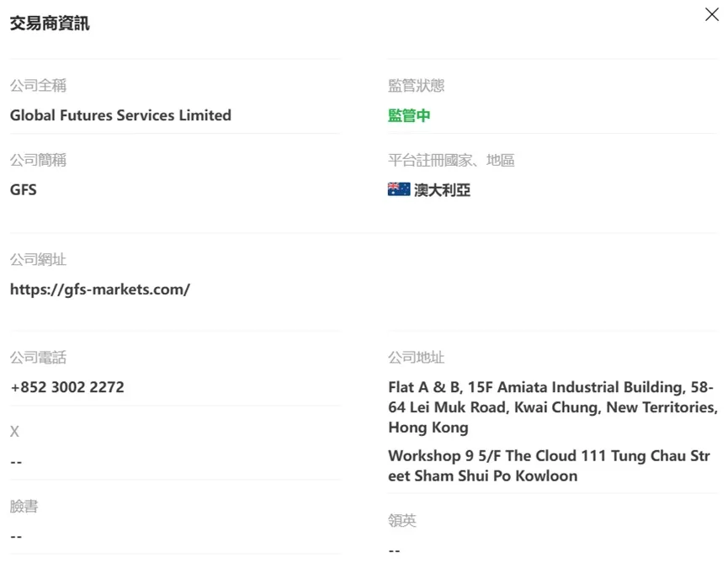
Task: Click the GFS company abbreviation
Action: tap(24, 190)
